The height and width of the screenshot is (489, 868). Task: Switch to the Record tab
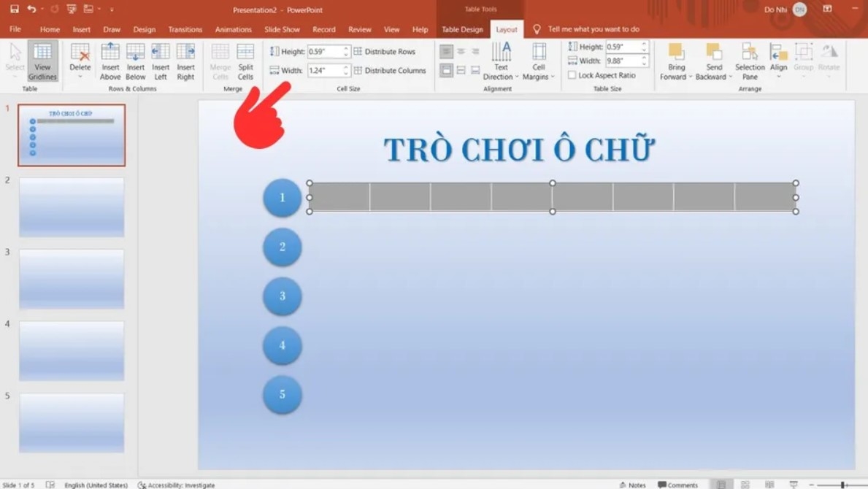click(324, 29)
